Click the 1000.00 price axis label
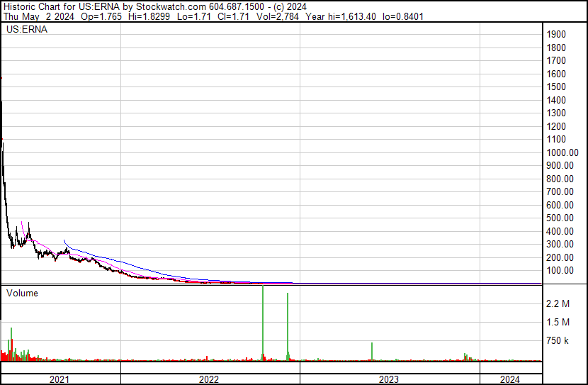Viewport: 588px width, 385px height. click(x=562, y=152)
